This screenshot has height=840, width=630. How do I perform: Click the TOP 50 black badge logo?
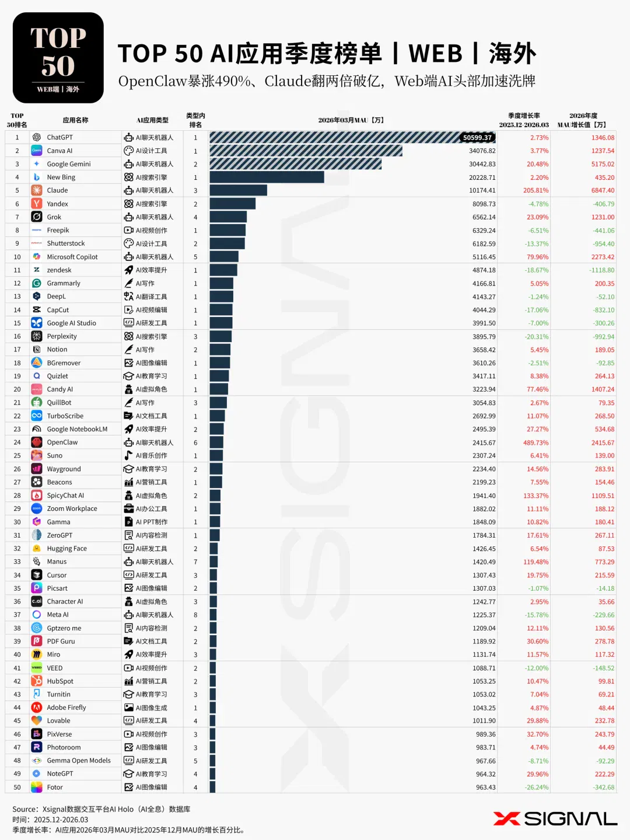point(58,58)
